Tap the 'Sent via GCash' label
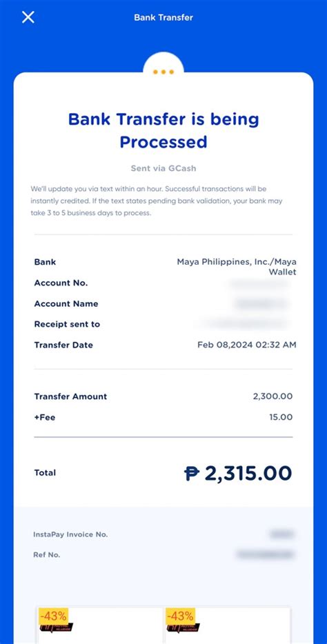The image size is (327, 644). click(x=163, y=168)
